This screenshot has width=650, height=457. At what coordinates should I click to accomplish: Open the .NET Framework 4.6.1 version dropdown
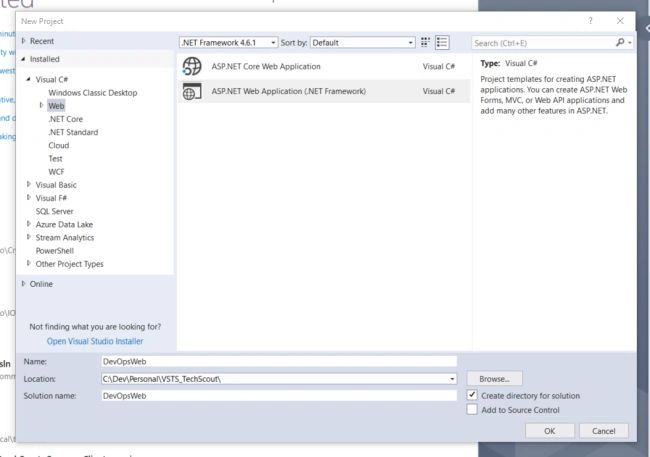228,43
